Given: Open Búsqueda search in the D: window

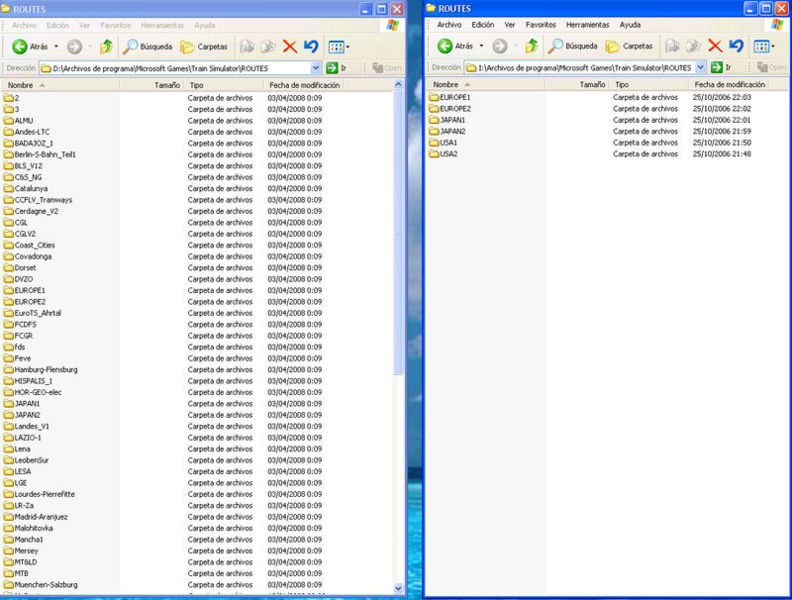Looking at the screenshot, I should (148, 46).
